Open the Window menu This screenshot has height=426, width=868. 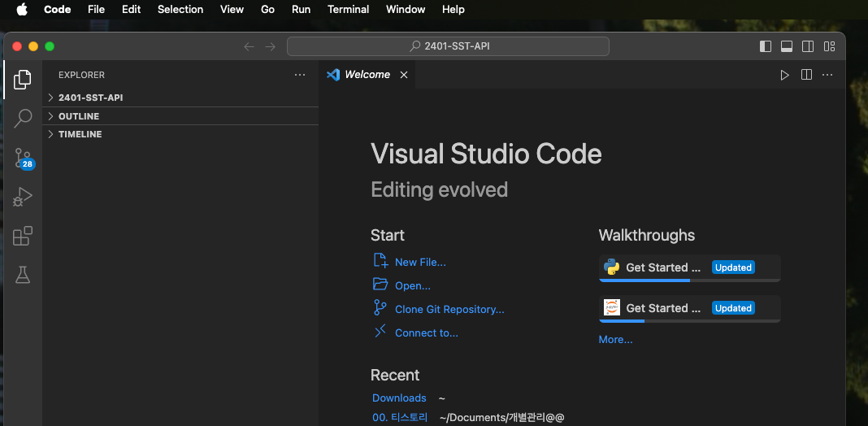click(x=406, y=10)
